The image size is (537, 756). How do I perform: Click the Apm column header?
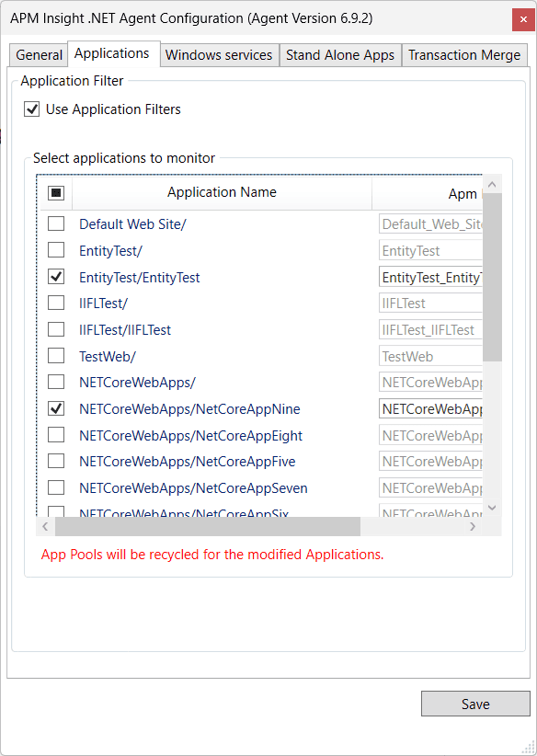427,193
